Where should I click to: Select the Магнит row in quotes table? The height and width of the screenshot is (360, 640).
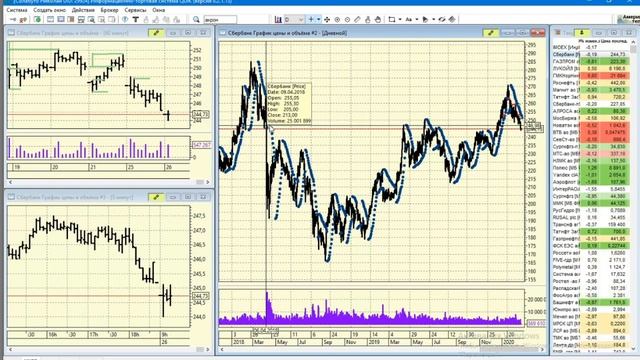591,90
